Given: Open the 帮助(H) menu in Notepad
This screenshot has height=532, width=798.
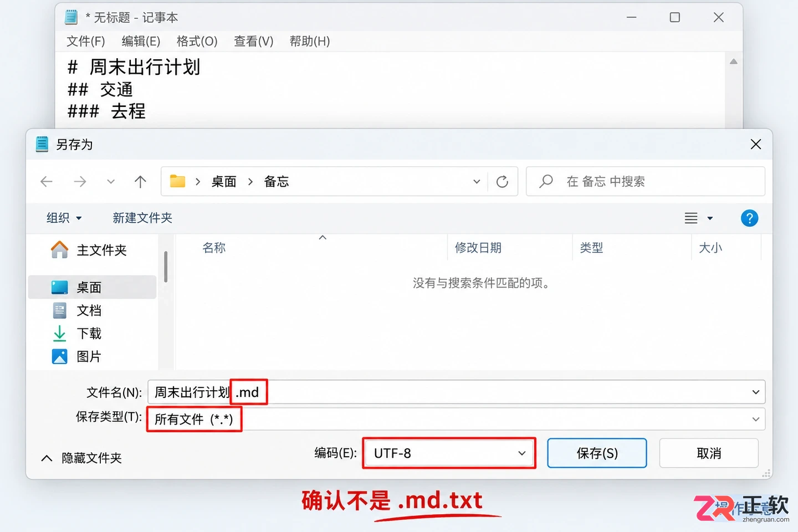Looking at the screenshot, I should 310,42.
